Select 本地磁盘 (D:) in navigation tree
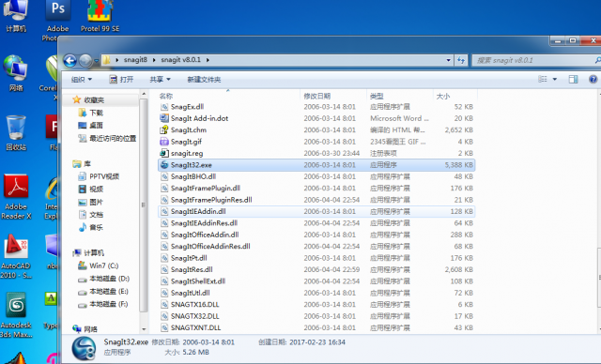 tap(104, 279)
